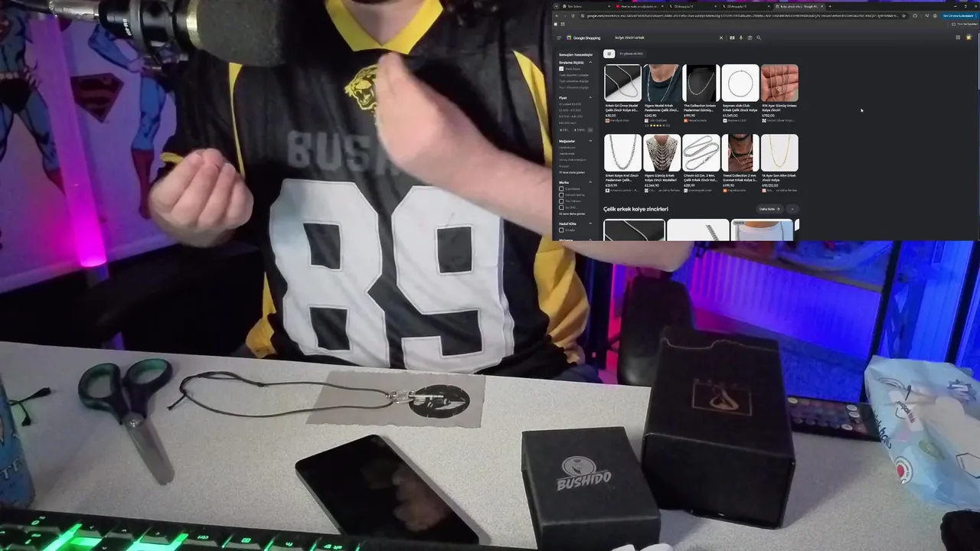This screenshot has width=980, height=551.
Task: Go forward in Chrome
Action: (565, 15)
